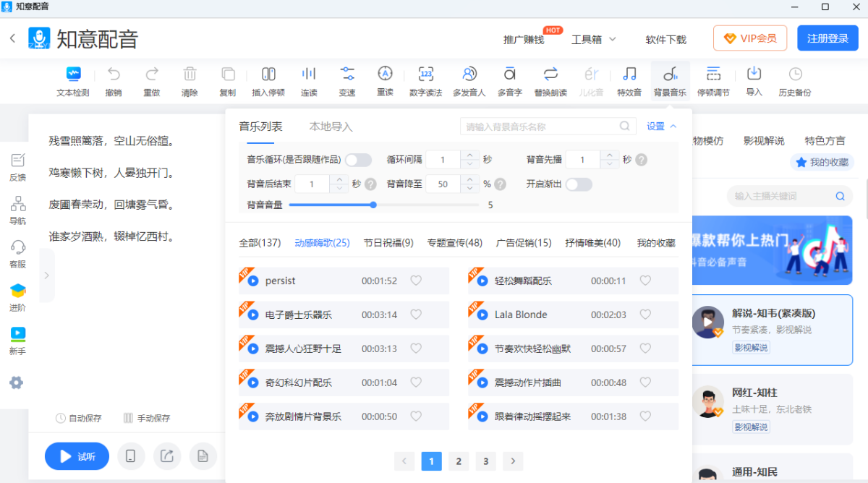The image size is (868, 483).
Task: Toggle the 音乐循环 music loop switch
Action: (x=358, y=160)
